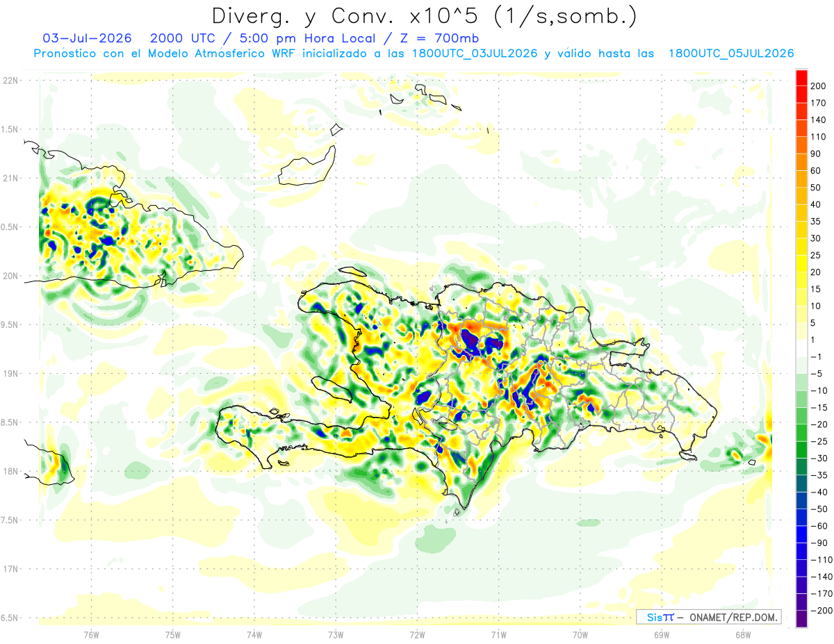Click the colorbar label '90' (positive)
The image size is (834, 644).
pyautogui.click(x=815, y=154)
